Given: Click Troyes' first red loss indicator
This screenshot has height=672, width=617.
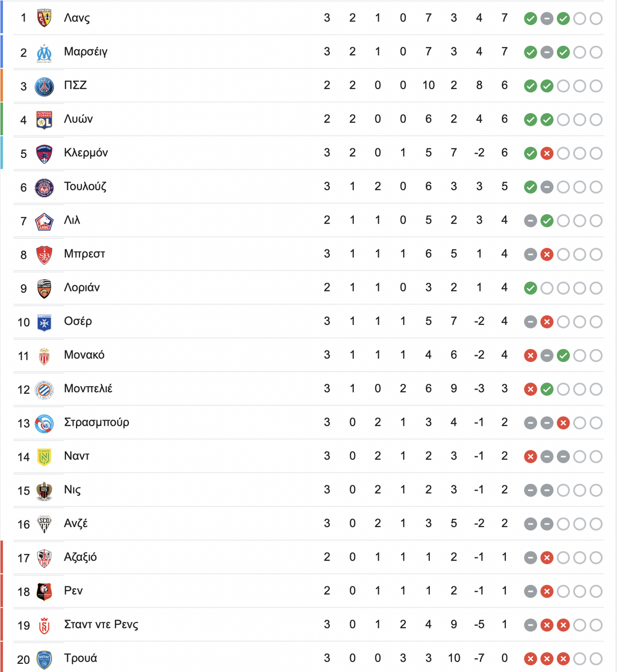Looking at the screenshot, I should tap(531, 659).
